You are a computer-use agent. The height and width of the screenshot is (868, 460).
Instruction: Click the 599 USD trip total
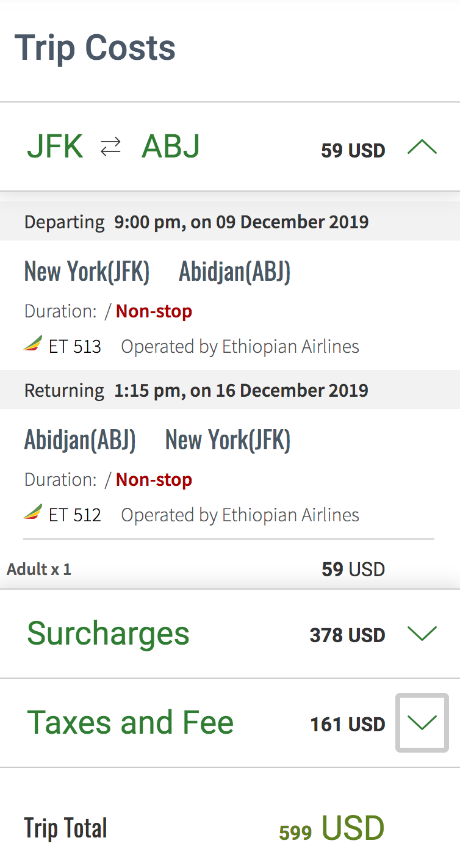(331, 830)
